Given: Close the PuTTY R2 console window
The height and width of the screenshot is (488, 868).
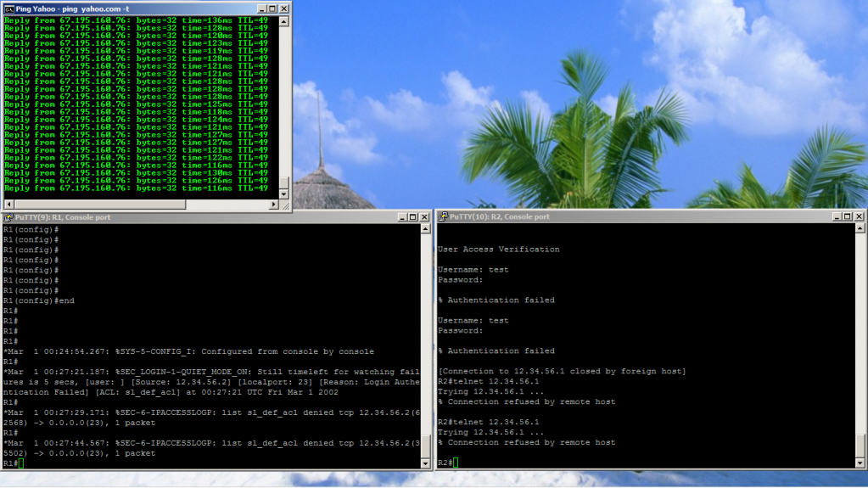Looking at the screenshot, I should [x=860, y=216].
